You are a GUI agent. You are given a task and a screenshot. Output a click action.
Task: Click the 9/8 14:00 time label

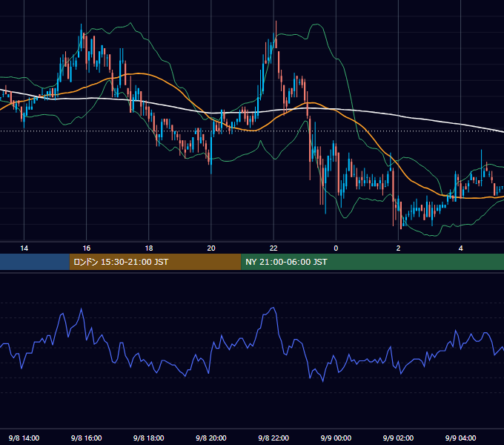(x=24, y=438)
